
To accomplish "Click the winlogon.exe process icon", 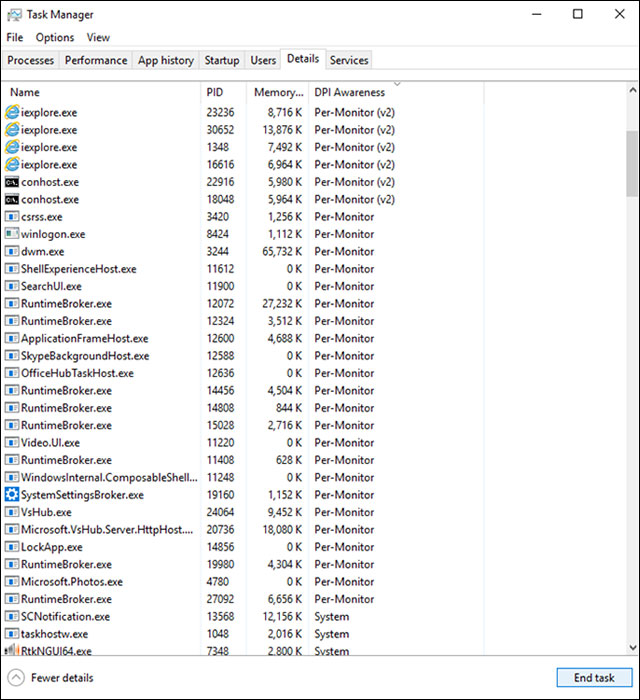I will [12, 234].
